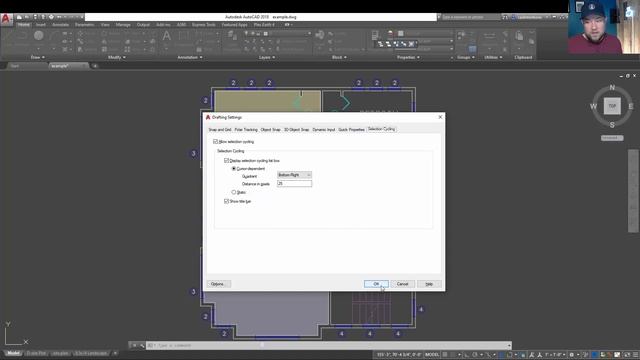This screenshot has height=360, width=640.
Task: Close the Drafting Settings dialog
Action: (x=440, y=117)
